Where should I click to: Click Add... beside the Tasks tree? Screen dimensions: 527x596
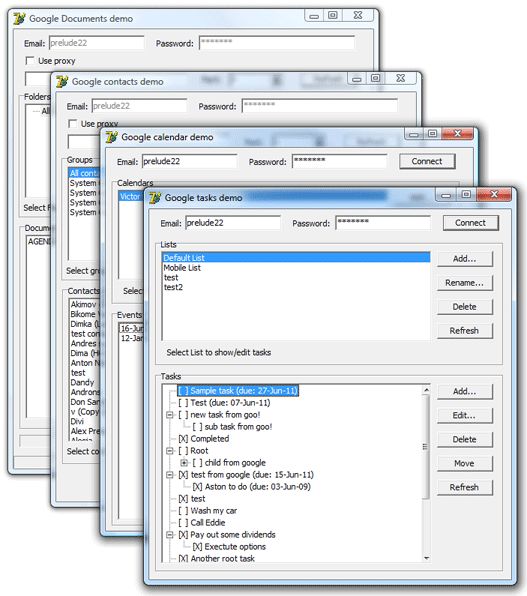click(x=465, y=392)
